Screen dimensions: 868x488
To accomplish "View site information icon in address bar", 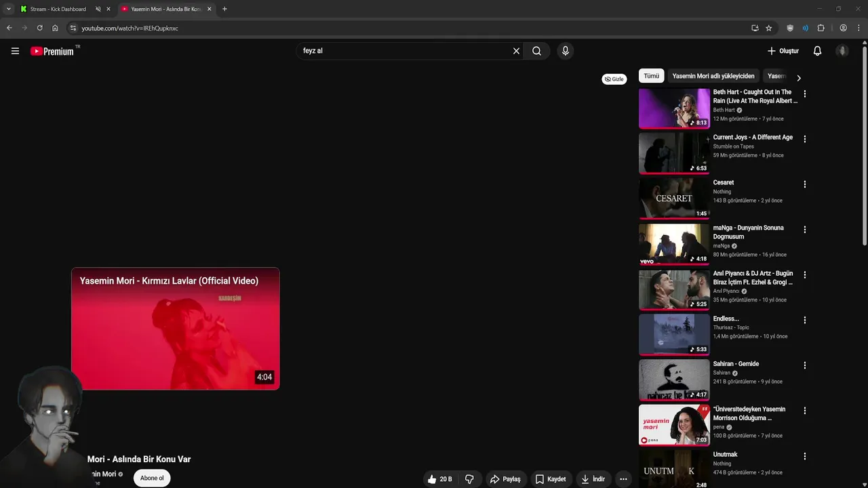I will tap(73, 28).
